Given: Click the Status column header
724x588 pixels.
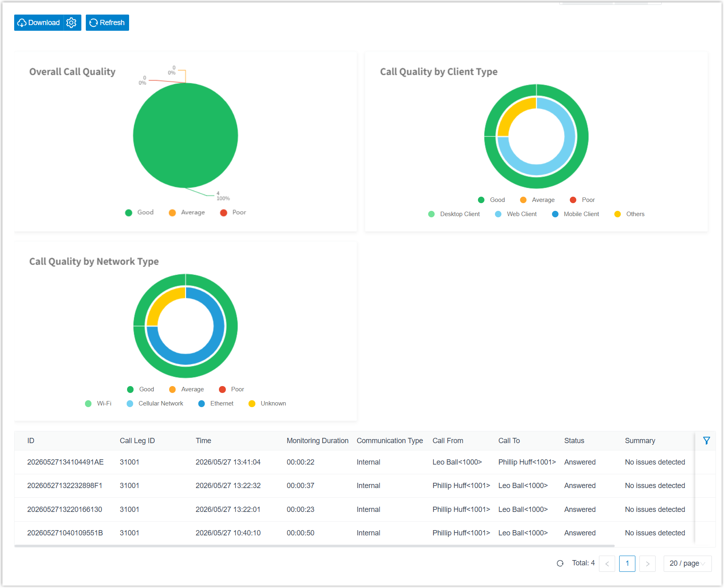Looking at the screenshot, I should pyautogui.click(x=574, y=441).
